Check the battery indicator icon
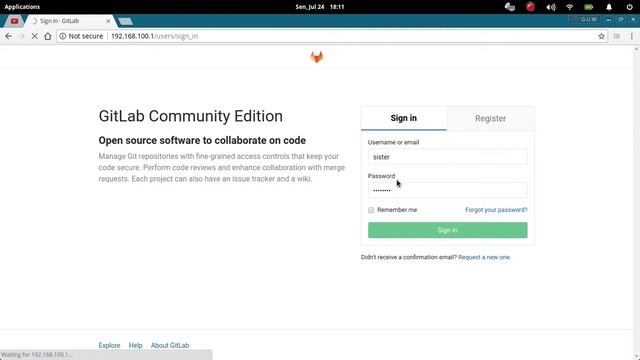This screenshot has height=360, width=640. click(x=589, y=7)
